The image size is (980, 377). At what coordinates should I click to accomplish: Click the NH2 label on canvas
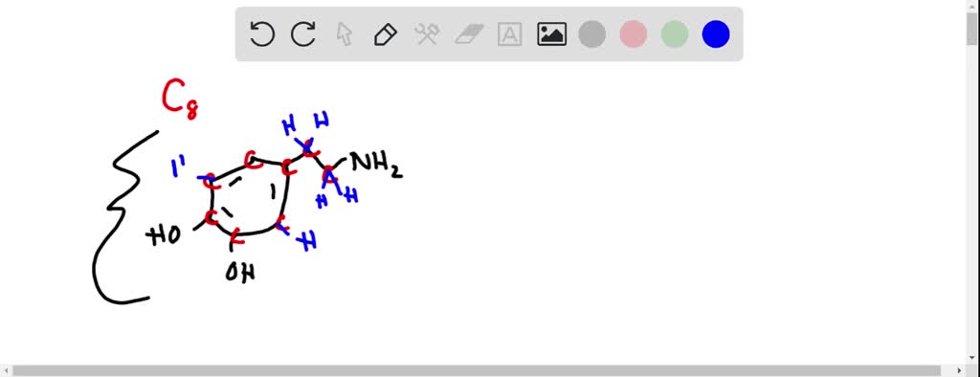376,165
